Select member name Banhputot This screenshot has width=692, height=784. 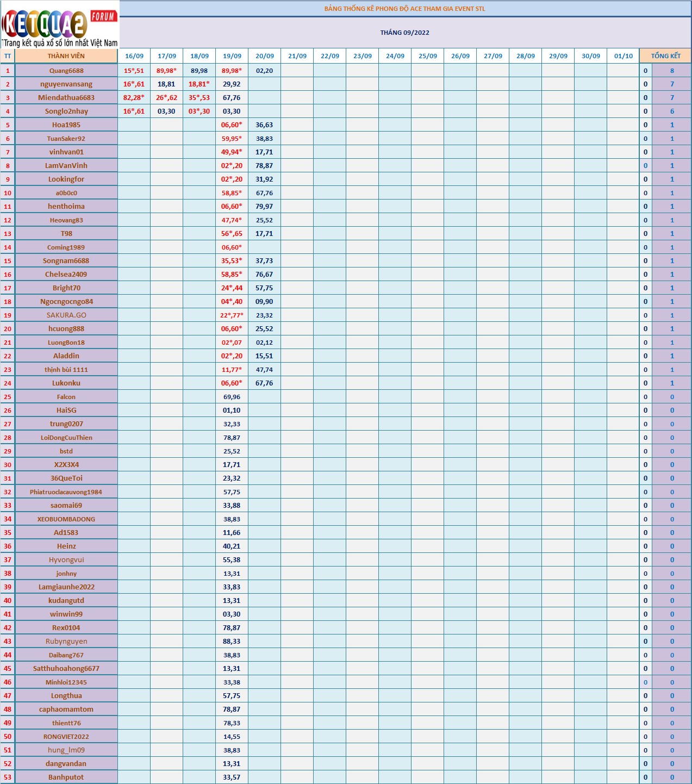66,777
